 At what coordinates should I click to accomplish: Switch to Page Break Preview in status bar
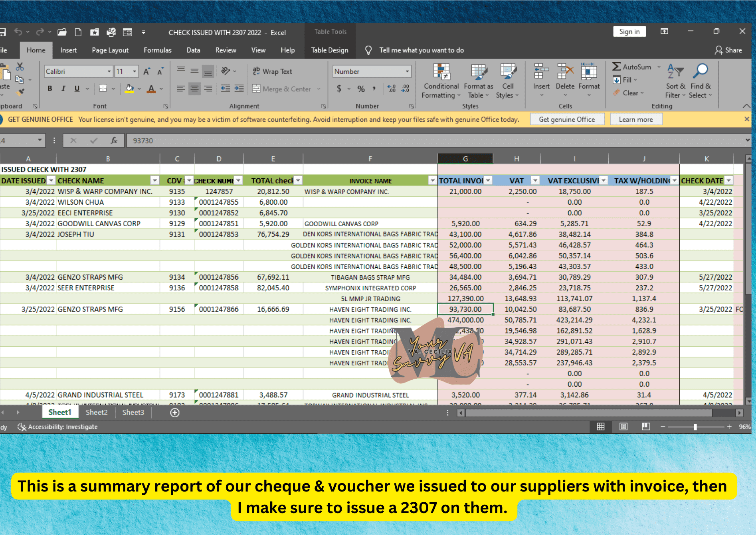tap(646, 426)
